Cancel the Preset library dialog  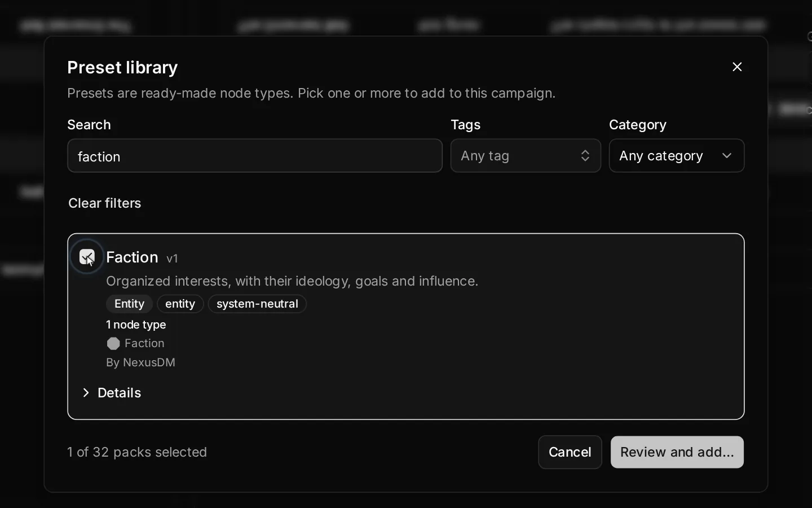pyautogui.click(x=570, y=452)
